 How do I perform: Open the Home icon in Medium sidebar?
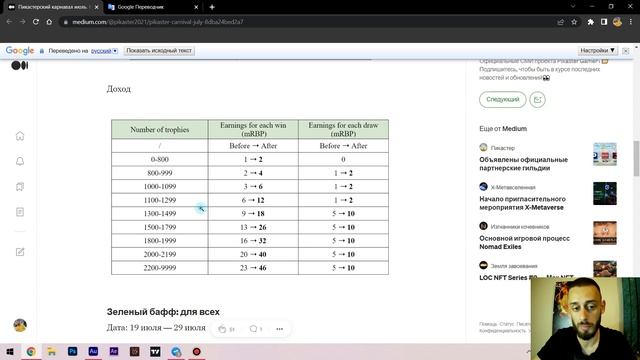(x=20, y=136)
